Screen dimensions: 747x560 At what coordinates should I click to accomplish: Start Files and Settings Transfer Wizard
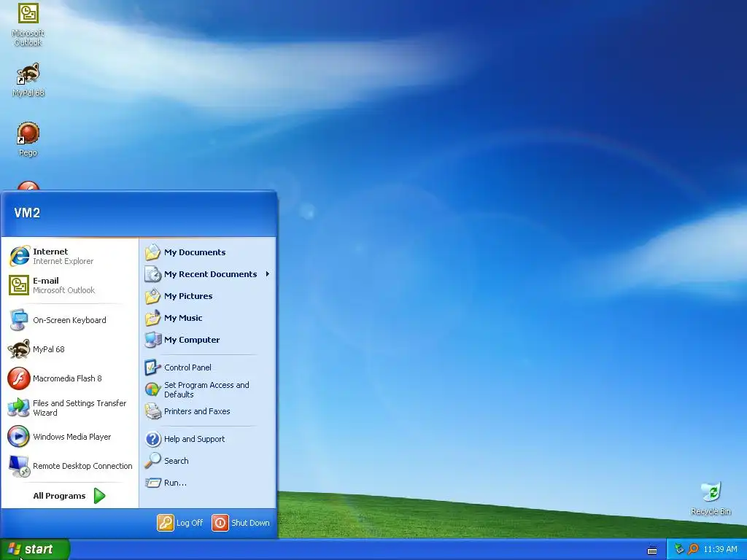(x=69, y=408)
